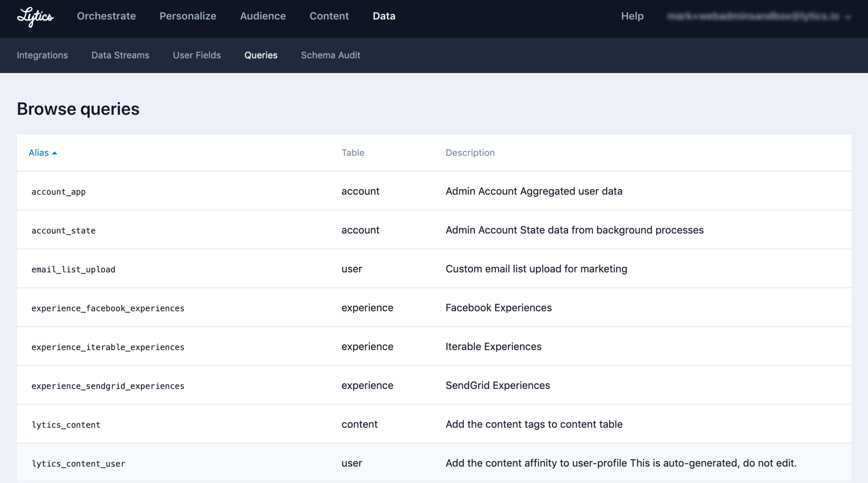Open the Content navigation item
This screenshot has width=868, height=483.
pos(329,16)
